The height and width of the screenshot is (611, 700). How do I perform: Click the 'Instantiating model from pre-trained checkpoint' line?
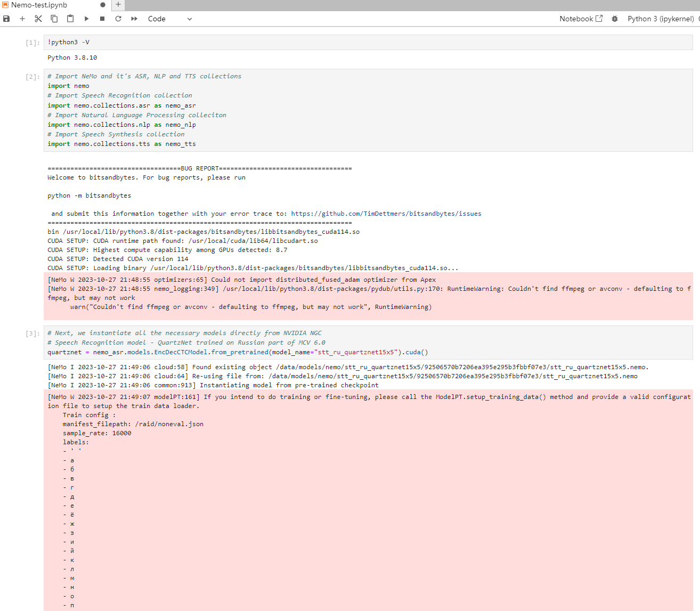coord(213,385)
